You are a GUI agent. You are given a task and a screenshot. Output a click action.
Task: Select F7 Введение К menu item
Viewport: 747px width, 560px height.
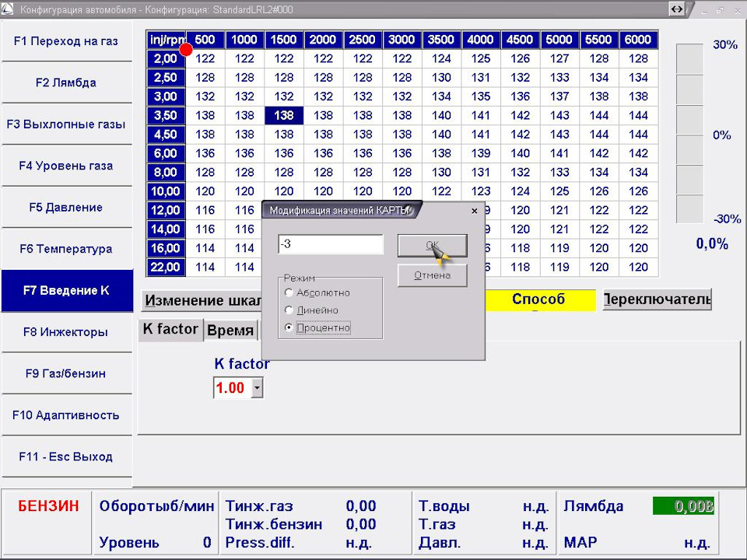[x=67, y=290]
